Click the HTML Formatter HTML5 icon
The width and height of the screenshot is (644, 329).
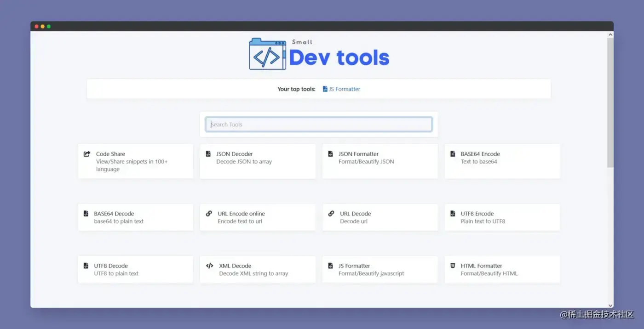(x=453, y=266)
